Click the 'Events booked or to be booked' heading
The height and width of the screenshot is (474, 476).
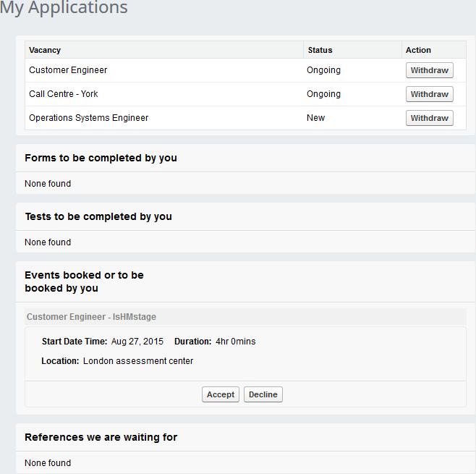(x=84, y=282)
